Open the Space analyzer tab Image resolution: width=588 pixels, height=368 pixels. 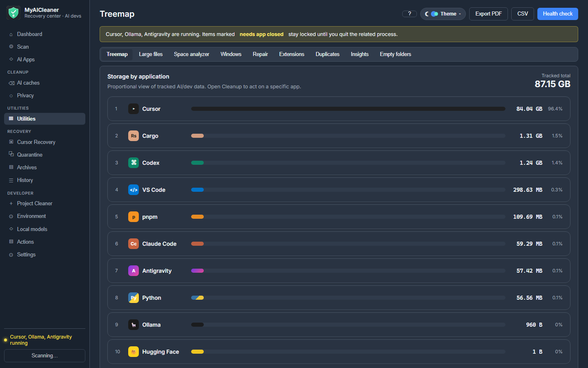192,54
